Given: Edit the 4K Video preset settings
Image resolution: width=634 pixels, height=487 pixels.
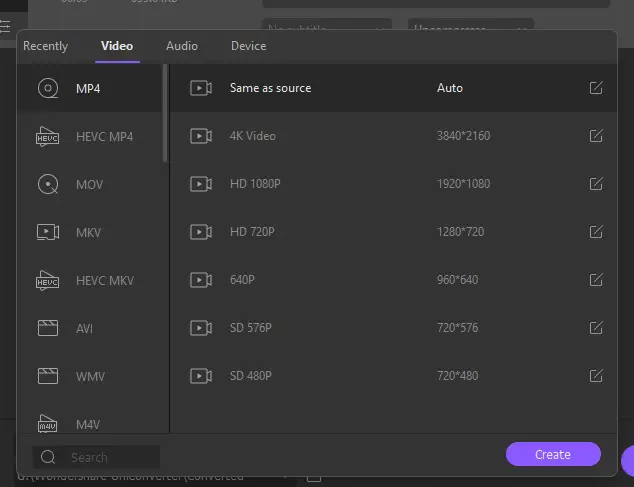Looking at the screenshot, I should click(596, 136).
